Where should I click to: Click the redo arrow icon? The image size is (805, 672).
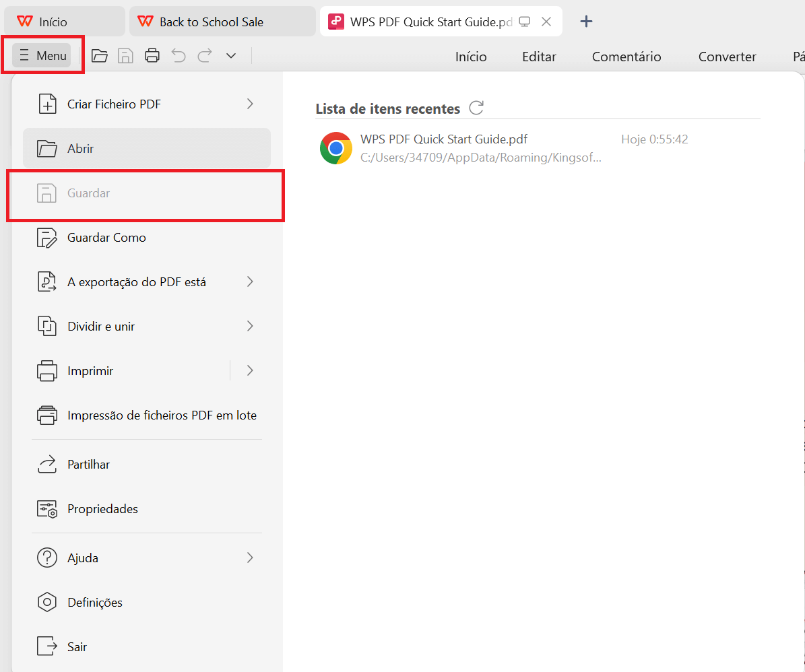(x=205, y=55)
